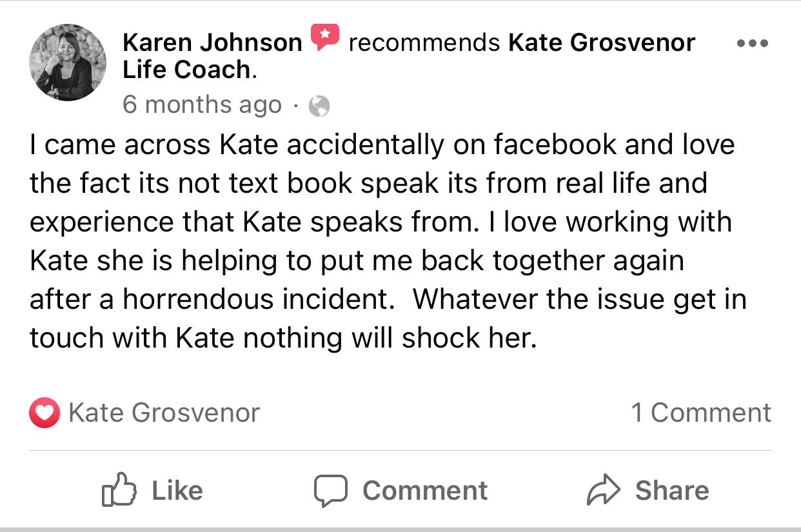Click the curved arrow Share icon
Viewport: 801px width, 532px height.
pos(603,491)
